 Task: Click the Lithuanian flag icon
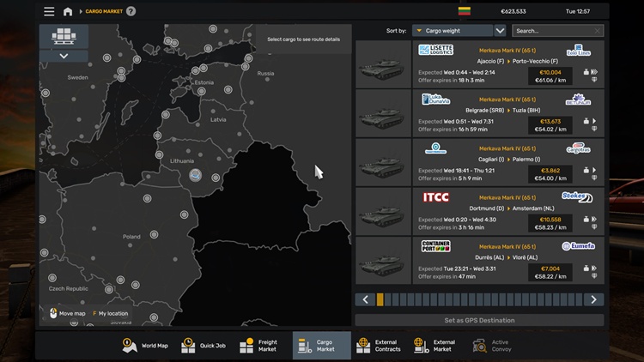tap(464, 11)
